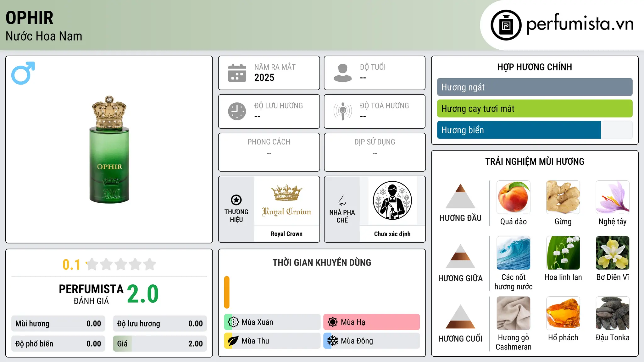Click the Phong Cách label
The height and width of the screenshot is (362, 644).
click(x=269, y=142)
